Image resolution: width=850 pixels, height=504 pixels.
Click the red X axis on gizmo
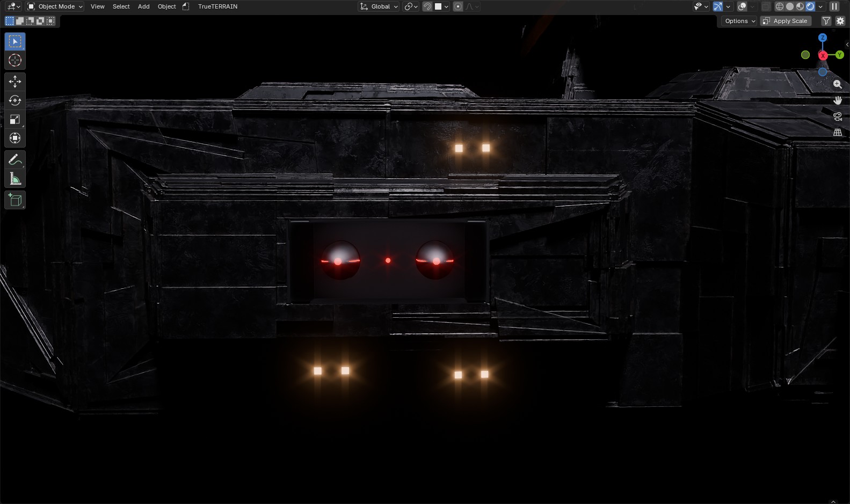point(823,55)
